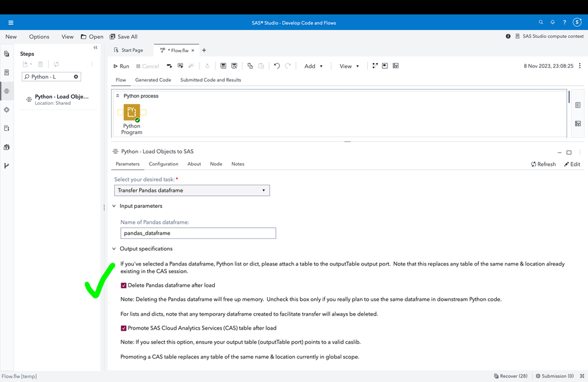Select the Python Program node
The image size is (588, 382).
click(x=132, y=112)
